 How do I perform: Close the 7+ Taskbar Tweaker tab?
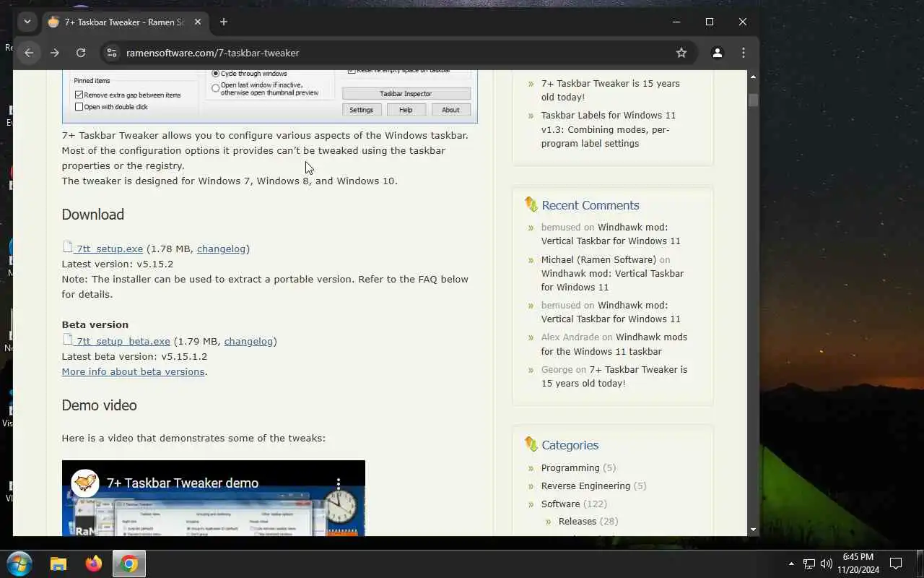coord(198,22)
